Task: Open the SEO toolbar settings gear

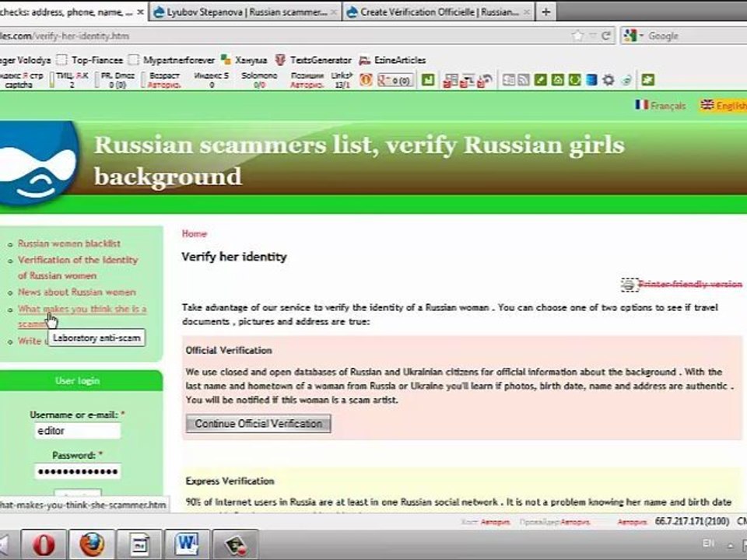Action: pyautogui.click(x=608, y=80)
